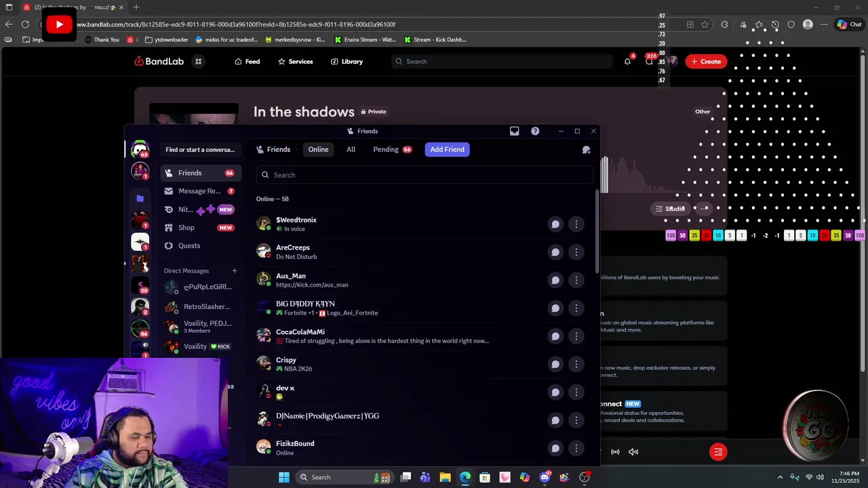Open Quests in Discord sidebar
The width and height of the screenshot is (868, 488).
point(201,246)
